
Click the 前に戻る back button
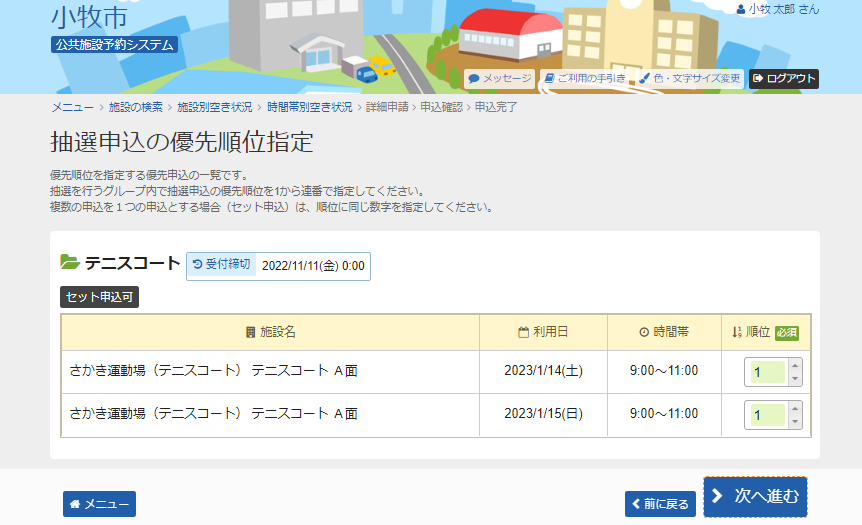point(660,503)
